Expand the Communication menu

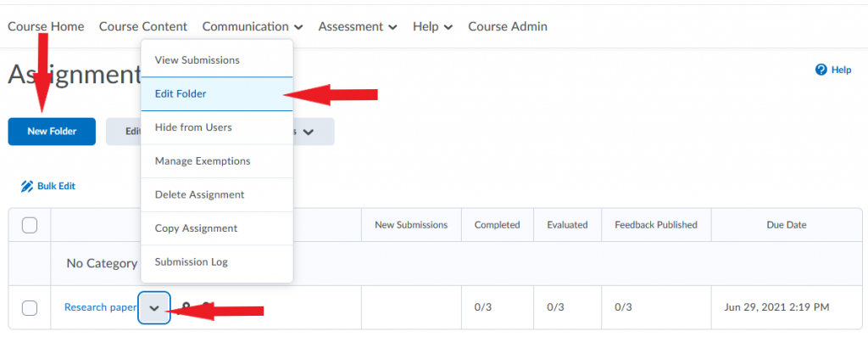tap(253, 26)
